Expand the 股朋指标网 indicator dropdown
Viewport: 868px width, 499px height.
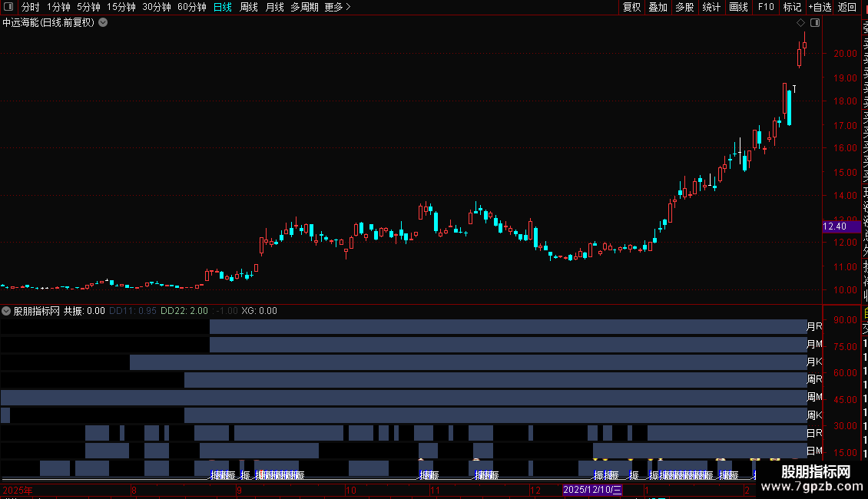pyautogui.click(x=6, y=311)
